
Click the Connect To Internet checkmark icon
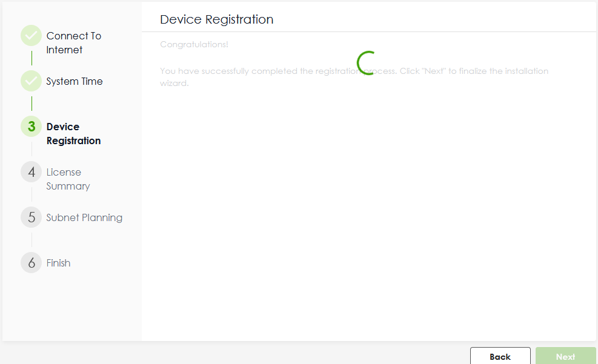click(x=32, y=36)
